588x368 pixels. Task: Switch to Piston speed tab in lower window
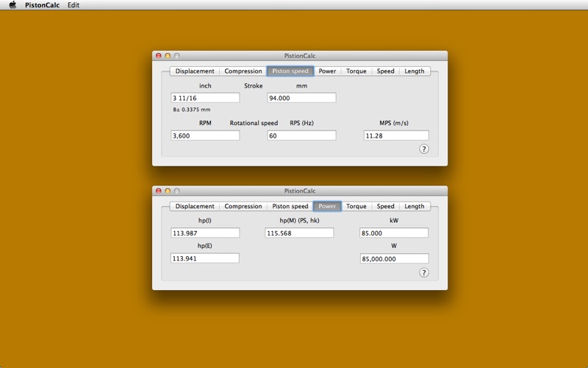pyautogui.click(x=290, y=206)
